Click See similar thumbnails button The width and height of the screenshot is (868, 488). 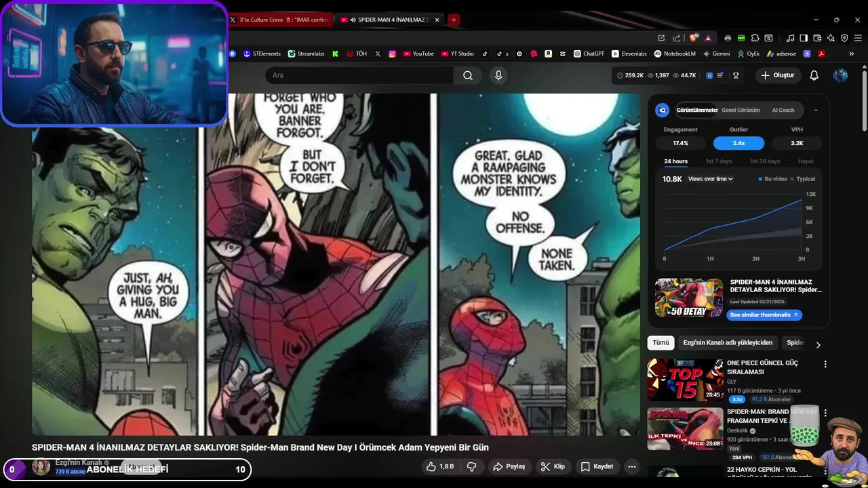[764, 315]
